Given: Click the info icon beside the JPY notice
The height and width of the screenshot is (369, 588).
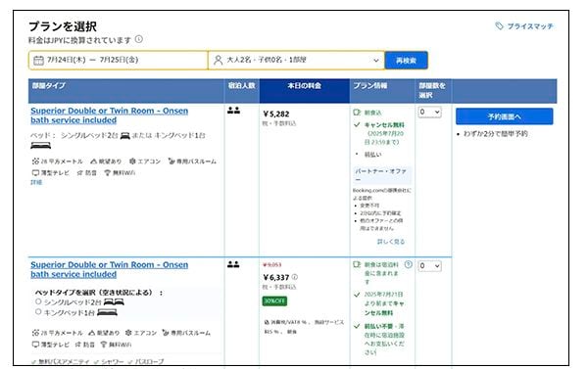Looking at the screenshot, I should point(139,39).
